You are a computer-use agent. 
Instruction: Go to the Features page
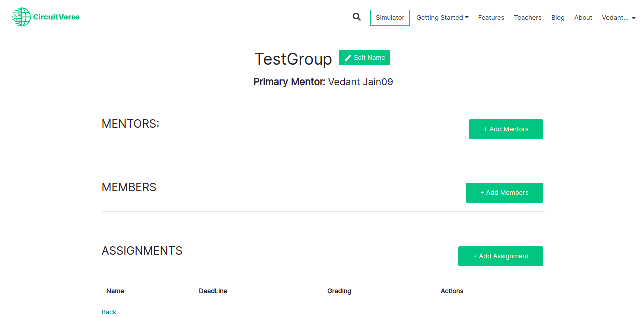[x=491, y=18]
